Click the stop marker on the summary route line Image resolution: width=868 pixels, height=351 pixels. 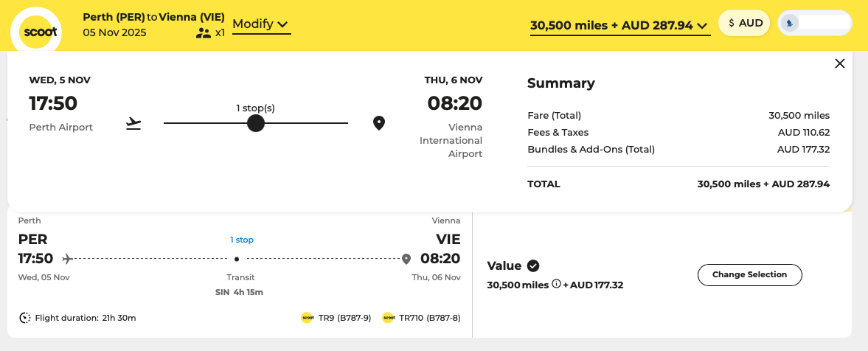(255, 123)
